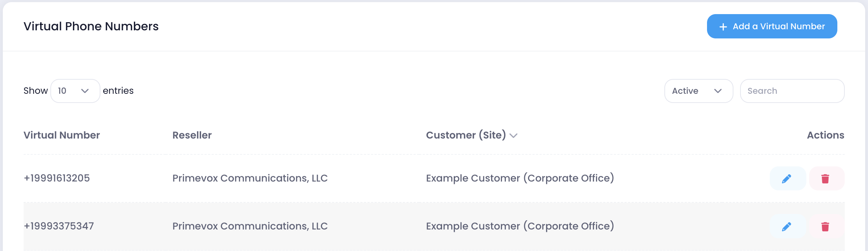Sort by Reseller column header

(x=192, y=135)
